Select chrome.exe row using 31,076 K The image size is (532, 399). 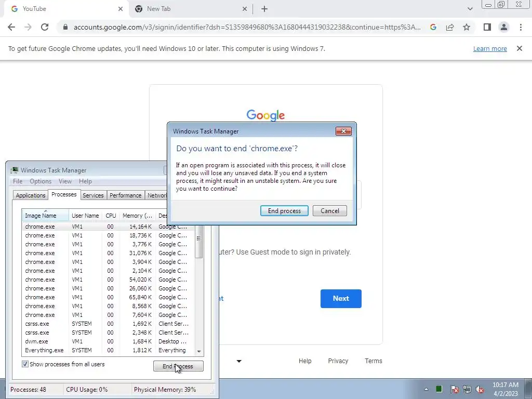click(x=109, y=253)
